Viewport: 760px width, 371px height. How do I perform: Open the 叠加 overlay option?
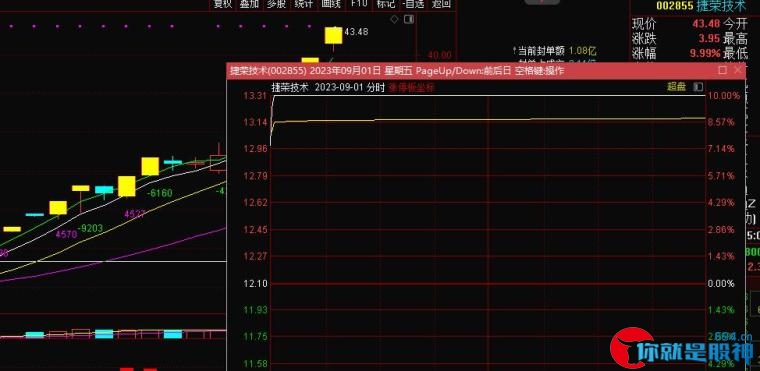click(250, 4)
